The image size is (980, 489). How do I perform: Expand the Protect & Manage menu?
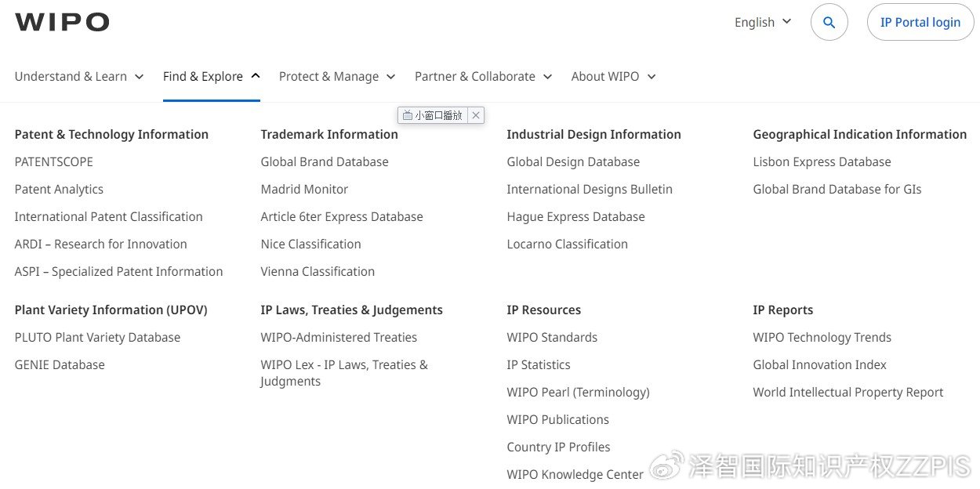(337, 76)
